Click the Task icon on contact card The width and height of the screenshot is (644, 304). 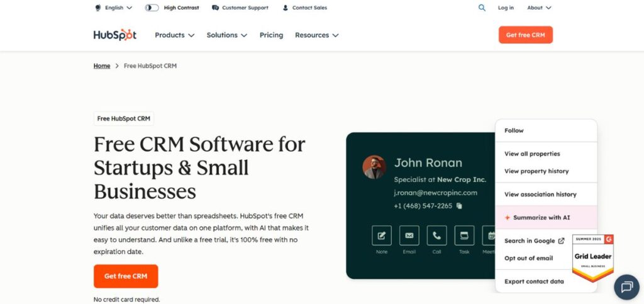[x=464, y=235]
